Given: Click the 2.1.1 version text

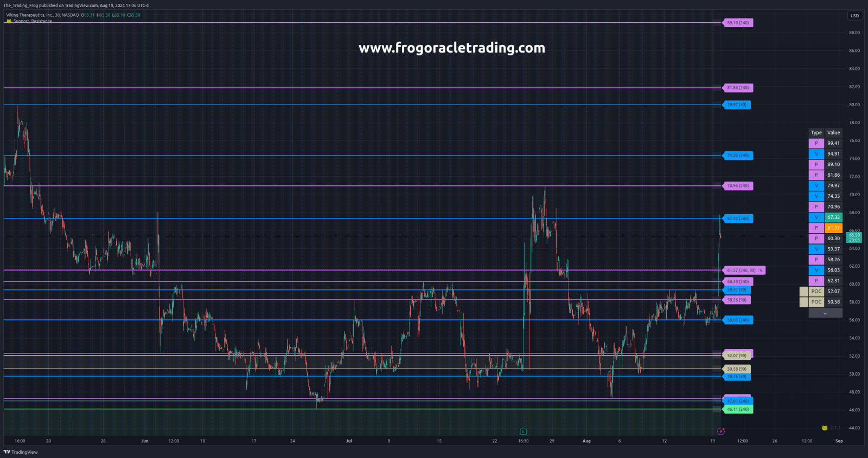Looking at the screenshot, I should 835,428.
